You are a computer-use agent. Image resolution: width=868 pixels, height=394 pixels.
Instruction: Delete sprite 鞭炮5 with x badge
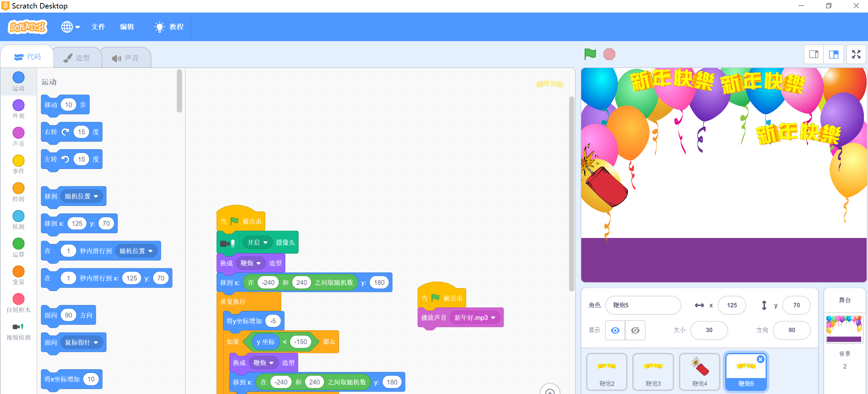(761, 359)
